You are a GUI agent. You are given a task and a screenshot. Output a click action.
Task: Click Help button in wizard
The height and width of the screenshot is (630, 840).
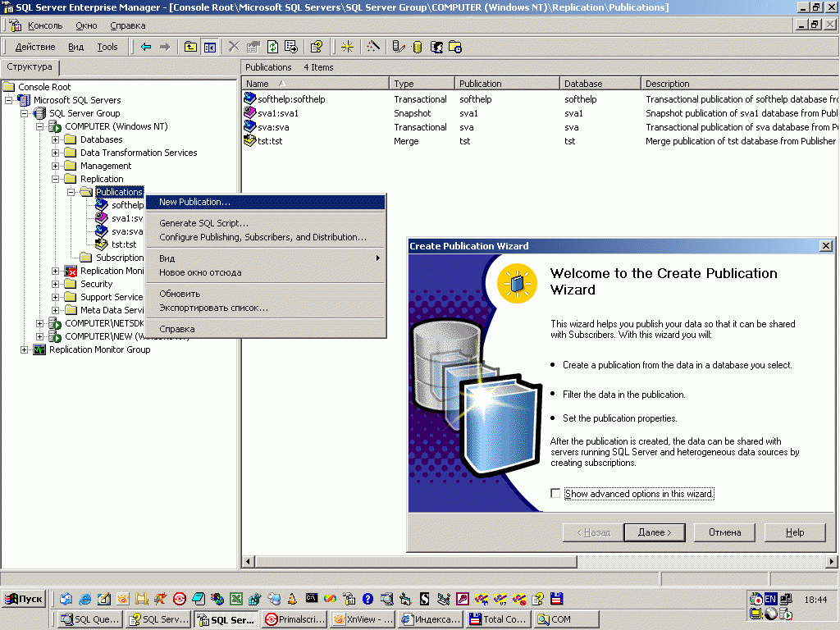(x=795, y=532)
